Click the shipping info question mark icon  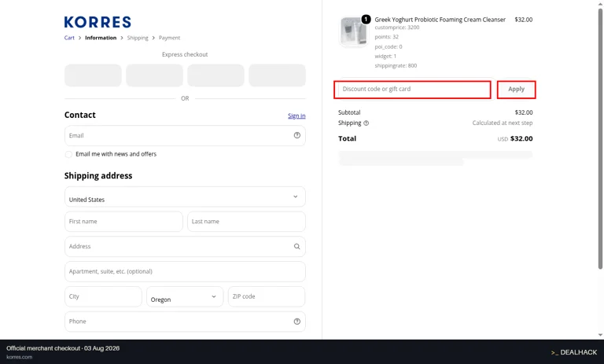tap(366, 123)
